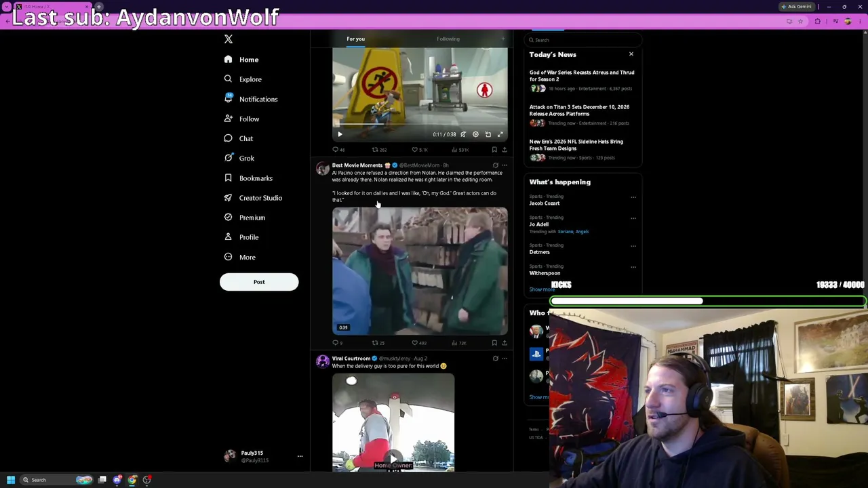Click the Premium sidebar icon

click(229, 218)
